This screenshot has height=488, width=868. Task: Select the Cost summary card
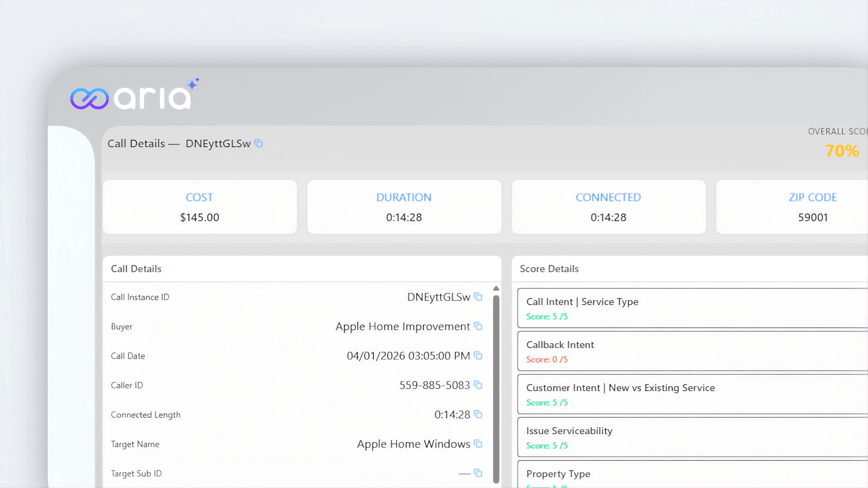199,207
